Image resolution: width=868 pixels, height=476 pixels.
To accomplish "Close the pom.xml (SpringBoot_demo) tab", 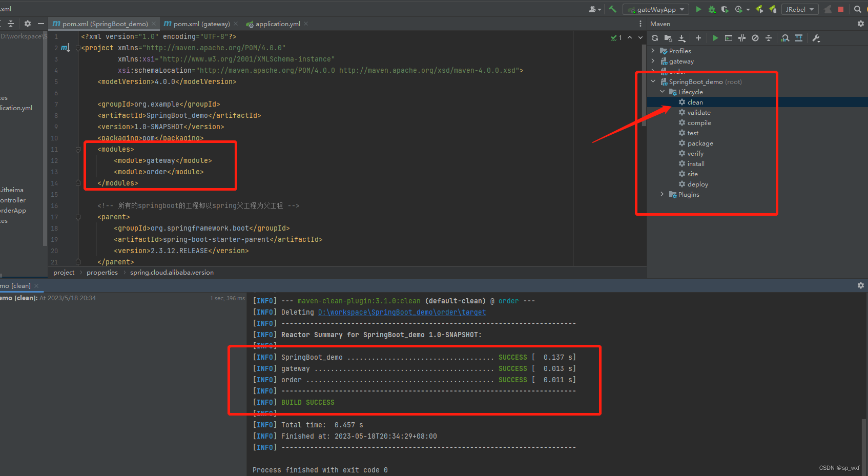I will click(154, 24).
